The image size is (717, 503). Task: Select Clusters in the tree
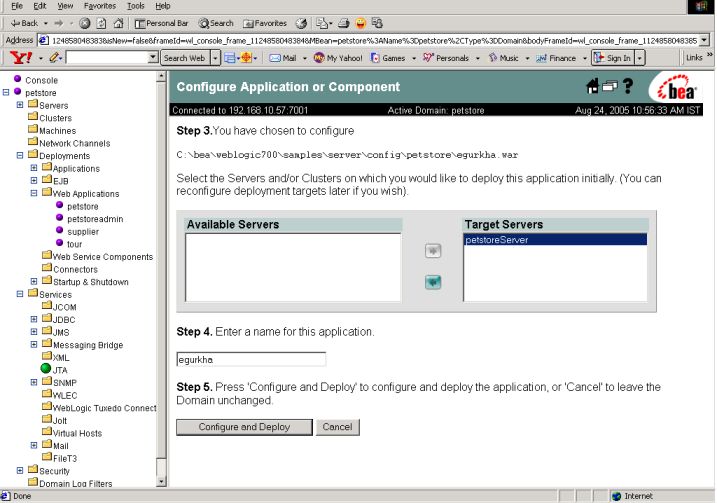[55, 118]
